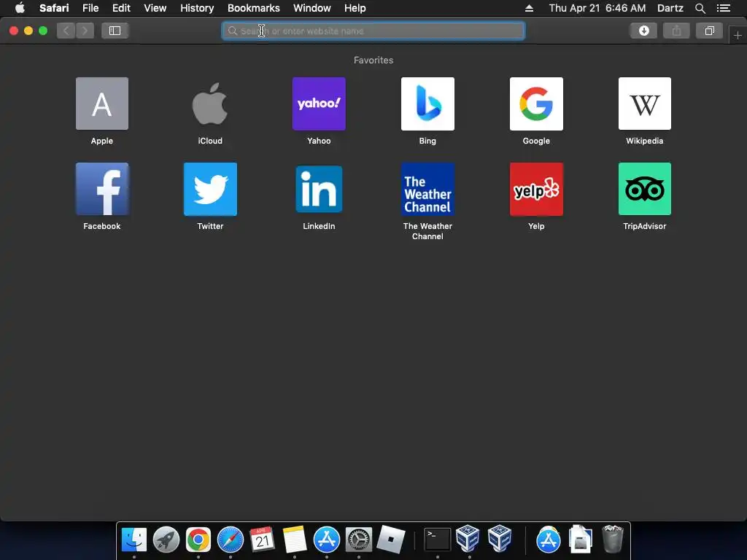Open the LinkedIn favorite tile
The image size is (747, 560).
(x=319, y=189)
